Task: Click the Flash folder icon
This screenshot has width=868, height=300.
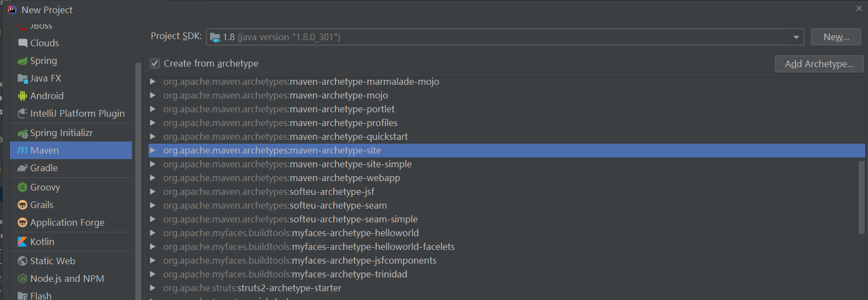Action: [23, 296]
